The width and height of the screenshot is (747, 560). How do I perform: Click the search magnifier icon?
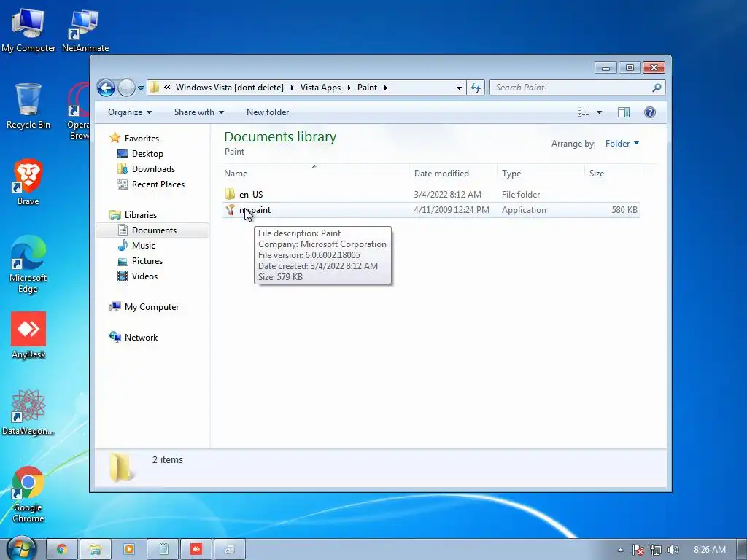[x=657, y=87]
